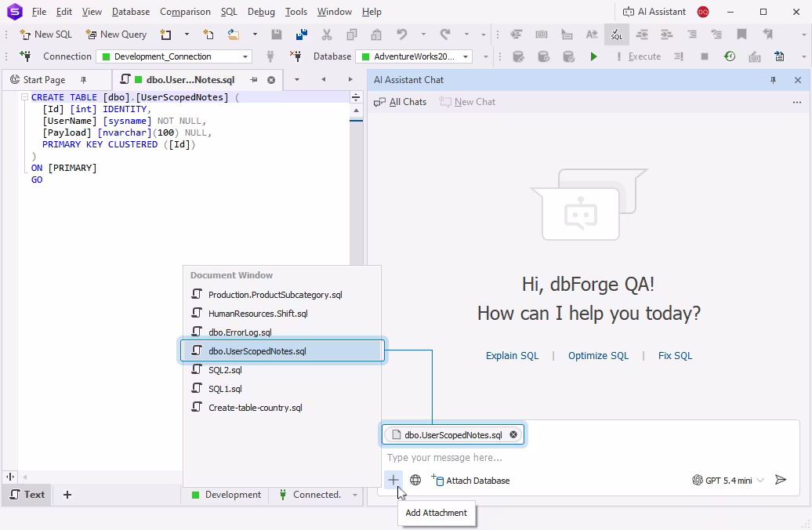Expand the Database AdventureWorks combo box
The image size is (812, 530).
(414, 56)
